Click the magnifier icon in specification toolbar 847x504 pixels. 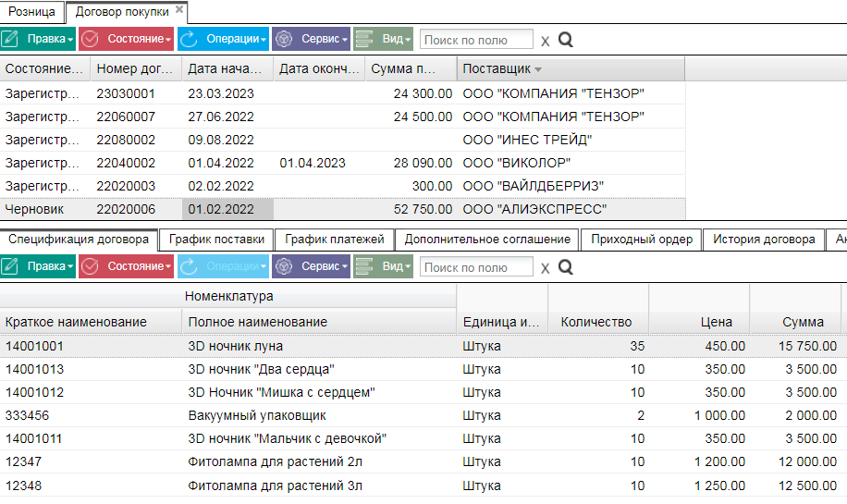click(566, 267)
